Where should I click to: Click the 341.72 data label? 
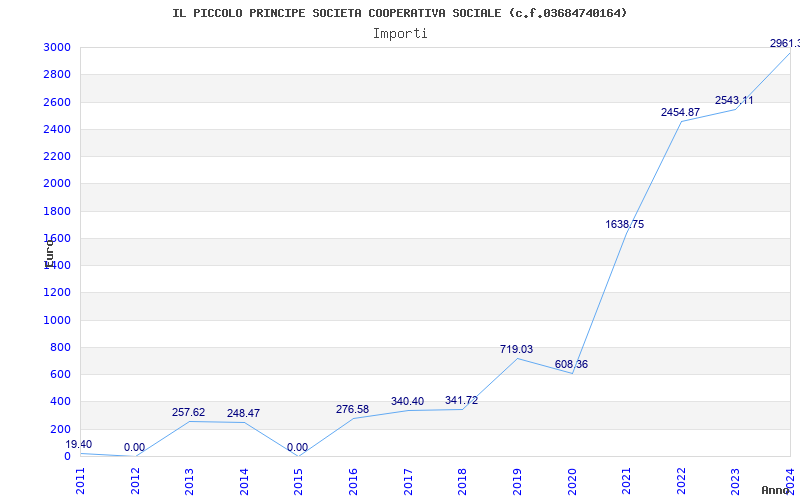tap(461, 400)
